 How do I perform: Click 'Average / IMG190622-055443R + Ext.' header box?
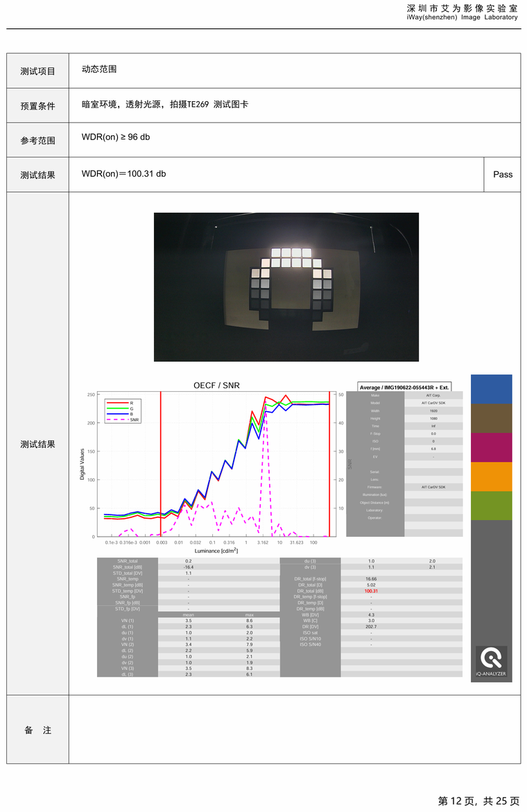(x=404, y=387)
